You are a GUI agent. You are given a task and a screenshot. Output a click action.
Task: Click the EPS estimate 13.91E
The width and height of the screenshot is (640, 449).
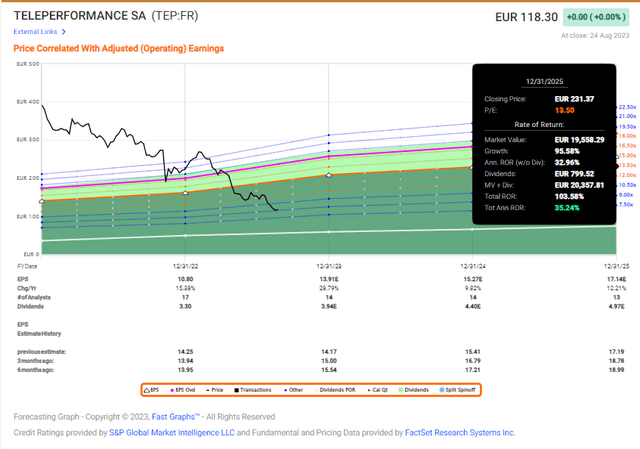329,279
